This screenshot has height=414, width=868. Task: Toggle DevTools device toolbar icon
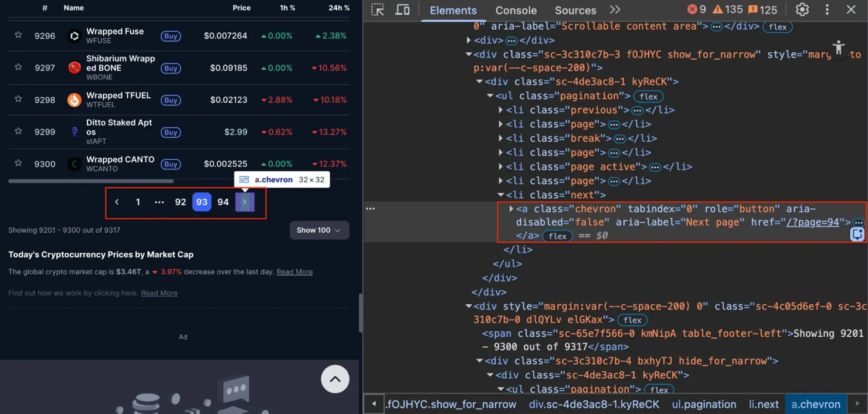pos(402,10)
